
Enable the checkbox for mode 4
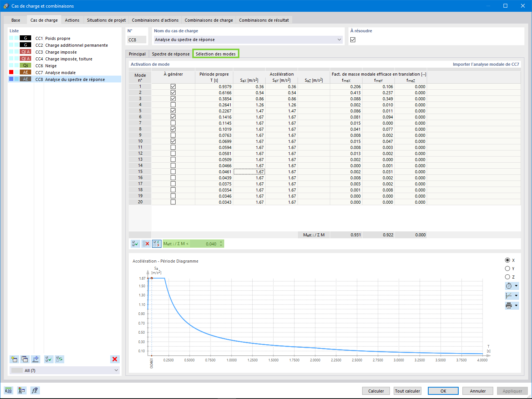(x=173, y=105)
